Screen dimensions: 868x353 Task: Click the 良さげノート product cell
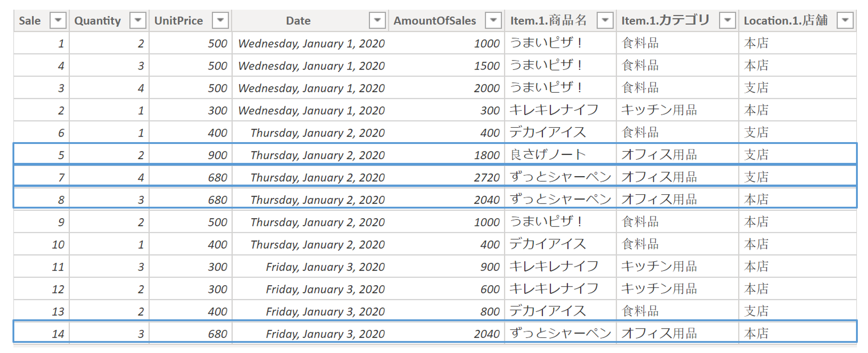[547, 155]
